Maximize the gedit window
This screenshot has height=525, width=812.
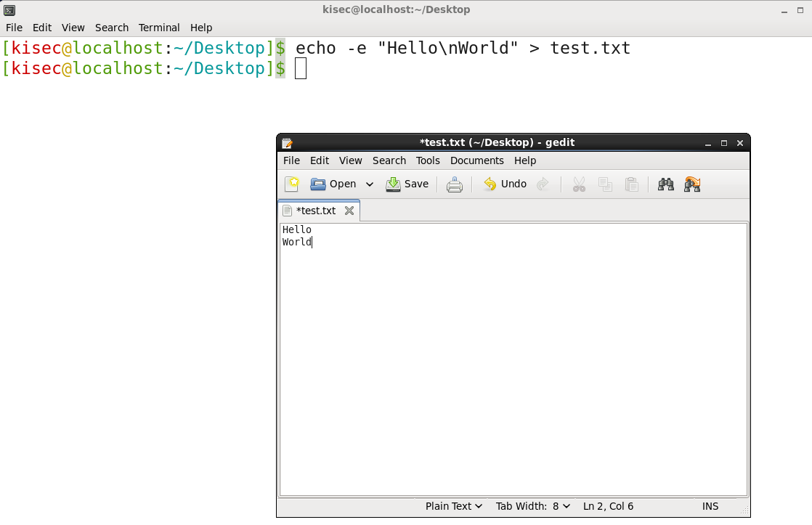[x=724, y=144]
